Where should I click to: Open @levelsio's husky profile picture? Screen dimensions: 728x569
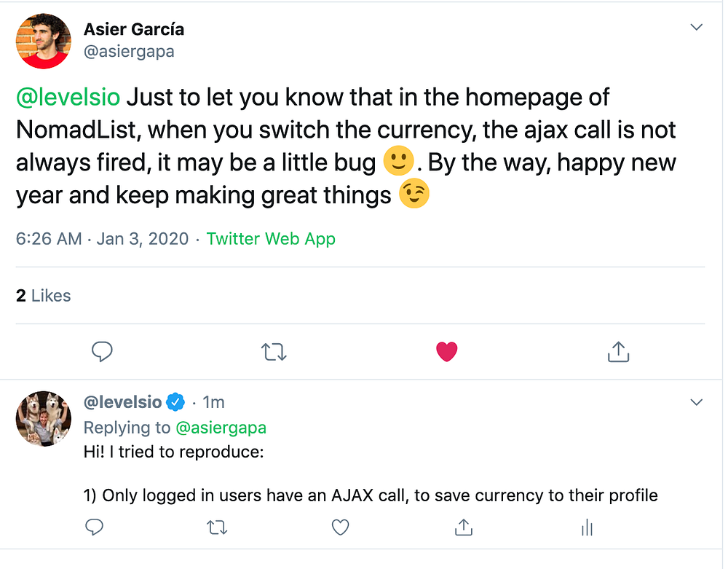[x=44, y=418]
